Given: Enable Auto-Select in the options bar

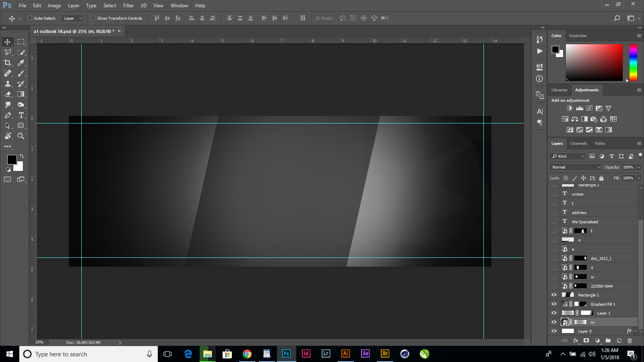Looking at the screenshot, I should click(x=30, y=18).
